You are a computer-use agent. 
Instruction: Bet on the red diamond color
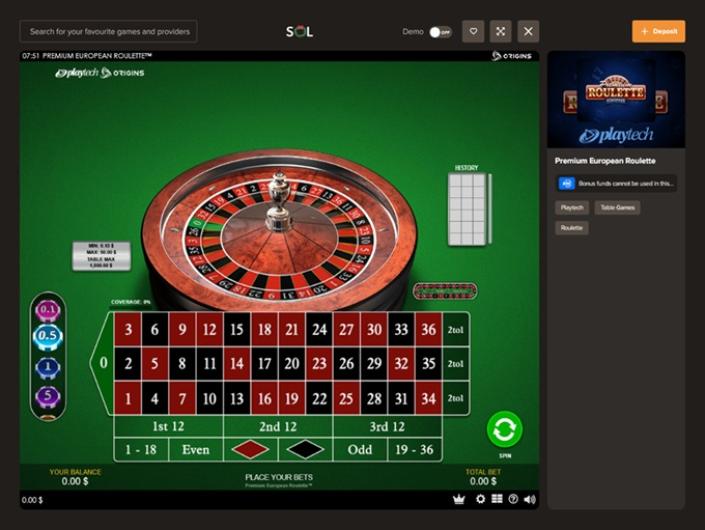tap(250, 450)
